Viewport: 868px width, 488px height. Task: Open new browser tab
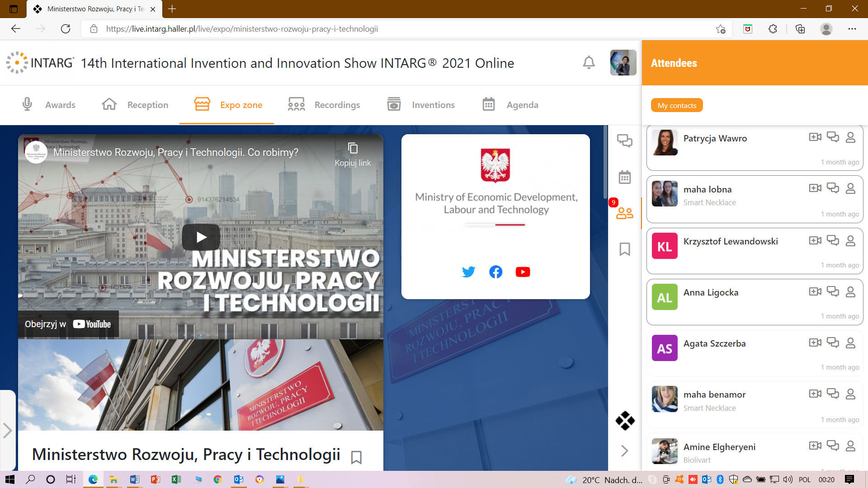point(172,9)
